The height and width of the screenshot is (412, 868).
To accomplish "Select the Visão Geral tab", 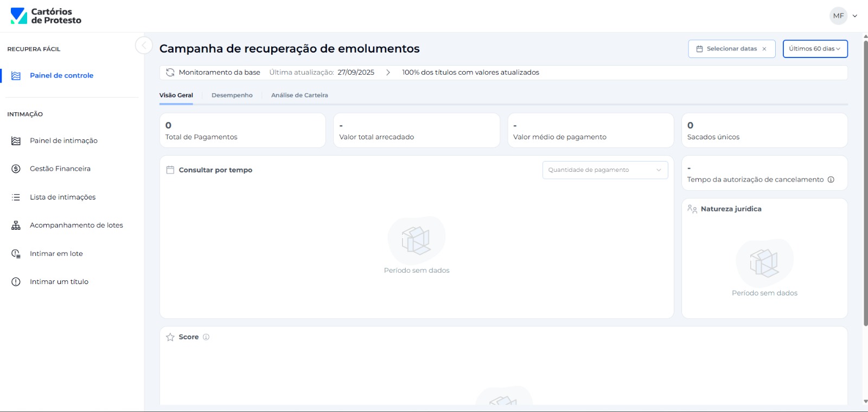I will [x=176, y=95].
